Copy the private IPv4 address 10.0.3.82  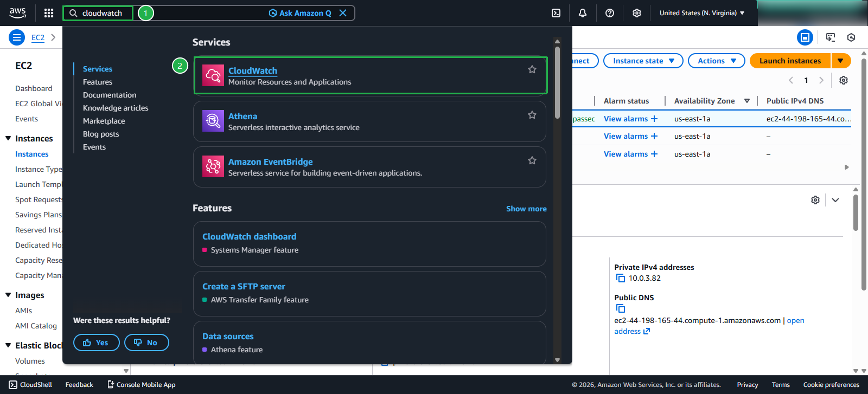621,278
